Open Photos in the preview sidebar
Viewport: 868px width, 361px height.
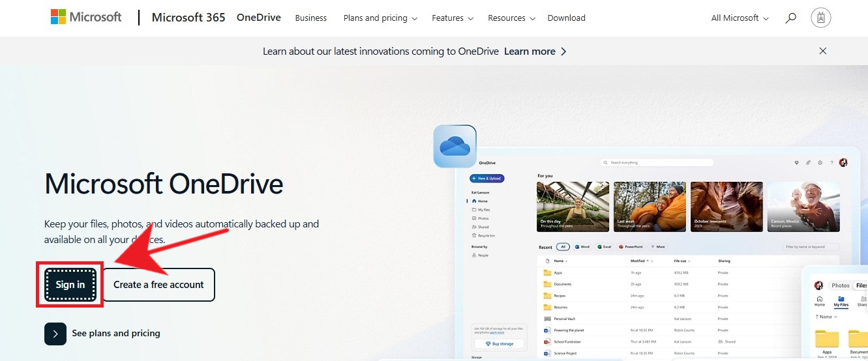coord(480,218)
